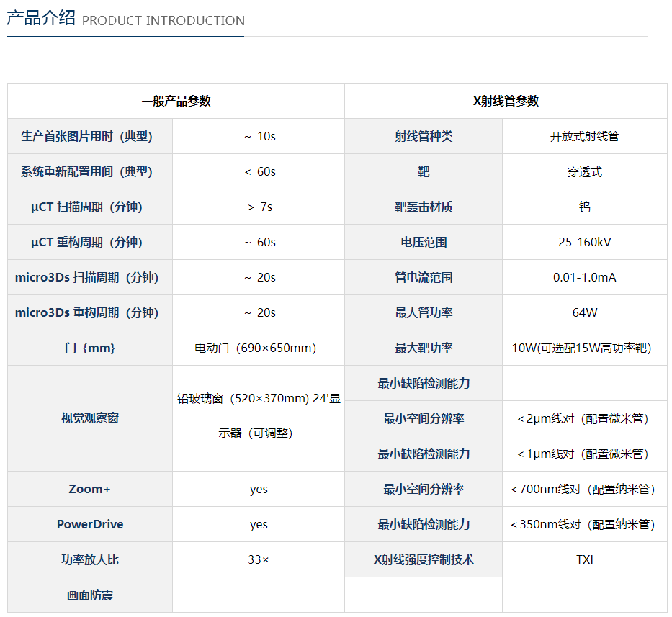Image resolution: width=672 pixels, height=617 pixels.
Task: Click the 穿透式 target type value
Action: point(584,172)
